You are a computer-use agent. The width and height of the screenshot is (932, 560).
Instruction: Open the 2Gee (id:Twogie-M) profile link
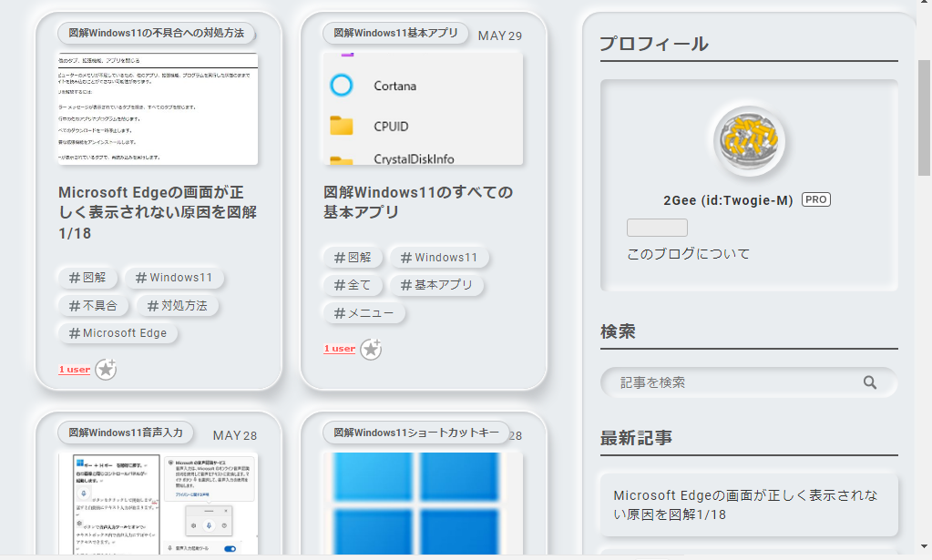(728, 200)
